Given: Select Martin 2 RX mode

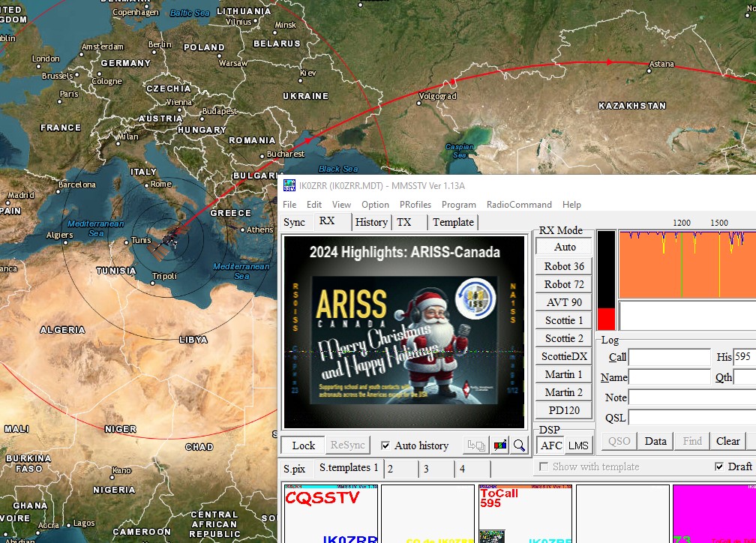Looking at the screenshot, I should click(564, 392).
